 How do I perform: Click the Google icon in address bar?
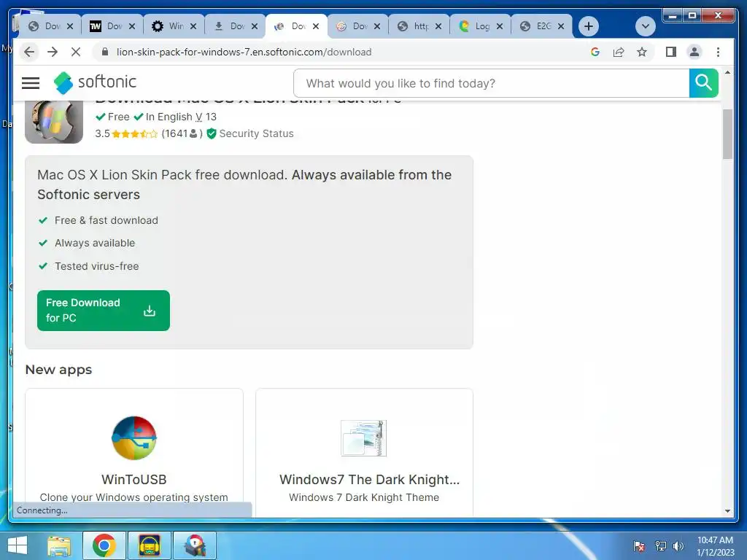point(595,52)
